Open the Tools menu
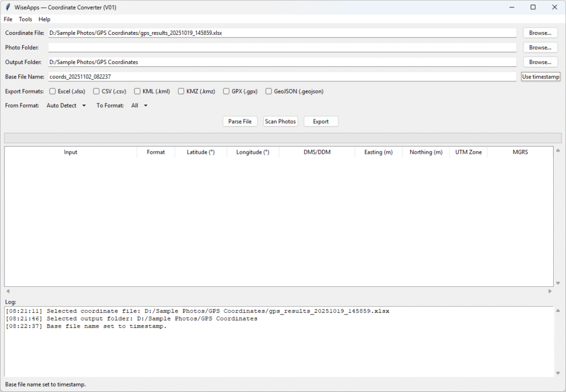The image size is (566, 392). click(x=25, y=19)
